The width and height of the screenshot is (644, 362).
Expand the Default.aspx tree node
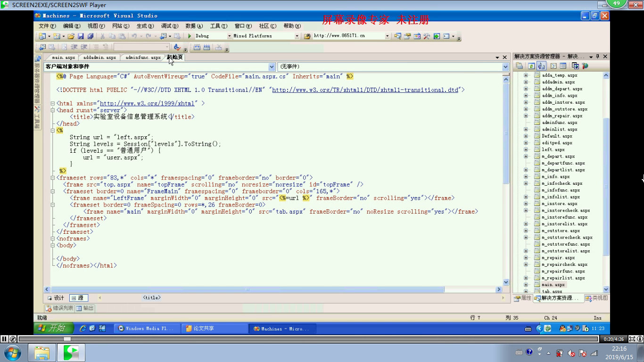click(526, 136)
